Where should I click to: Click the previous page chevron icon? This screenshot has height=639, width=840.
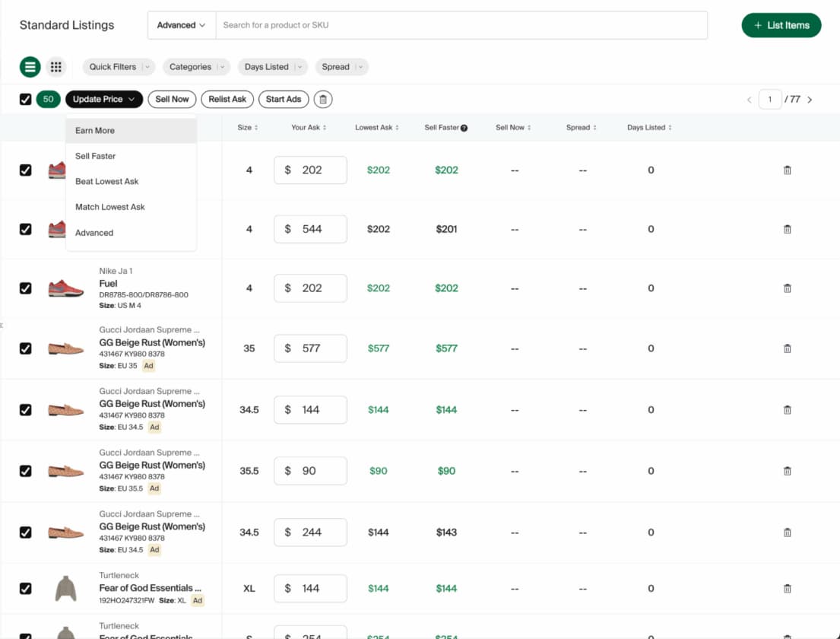[749, 99]
